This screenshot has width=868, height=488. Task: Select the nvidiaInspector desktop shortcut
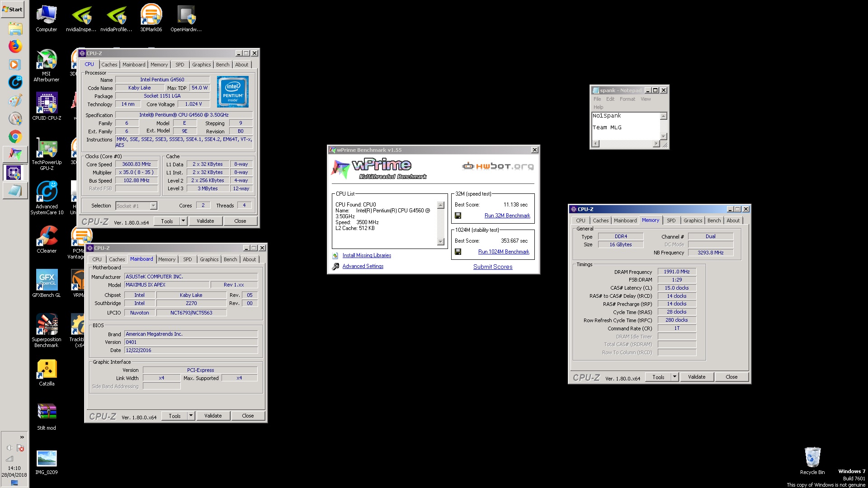81,19
